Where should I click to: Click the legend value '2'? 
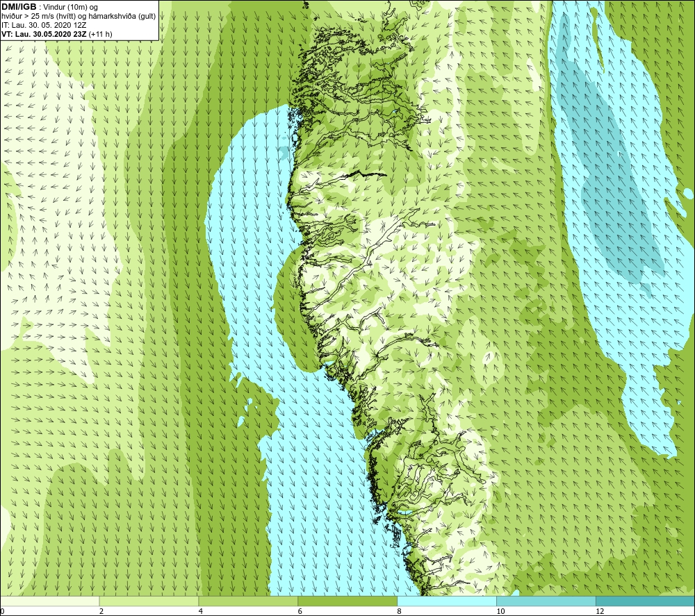101,611
